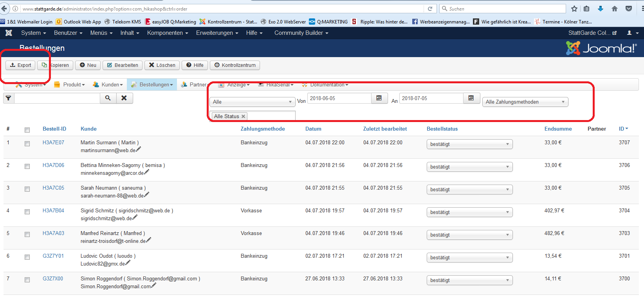Image resolution: width=644 pixels, height=298 pixels.
Task: Click the Löschen button
Action: [162, 65]
